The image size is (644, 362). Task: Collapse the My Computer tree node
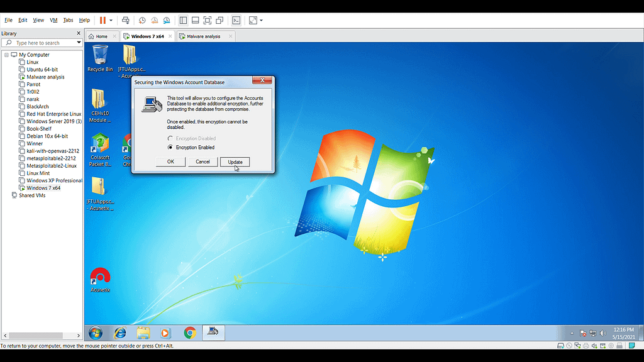[x=6, y=55]
